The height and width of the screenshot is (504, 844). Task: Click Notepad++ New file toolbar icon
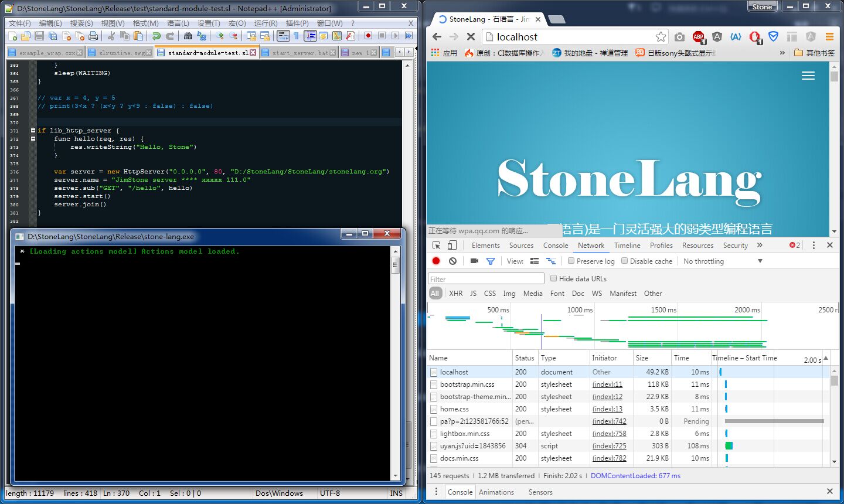pyautogui.click(x=13, y=36)
